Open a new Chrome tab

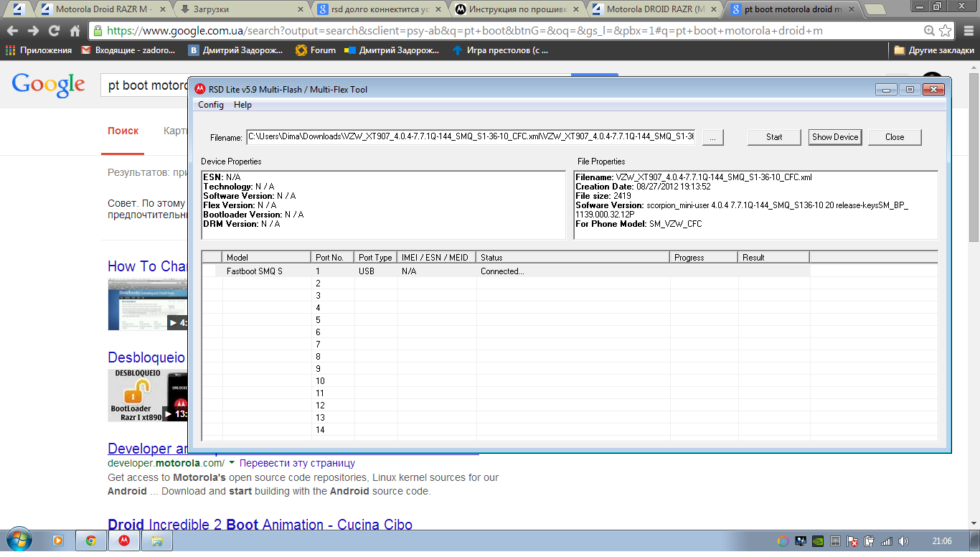coord(875,10)
